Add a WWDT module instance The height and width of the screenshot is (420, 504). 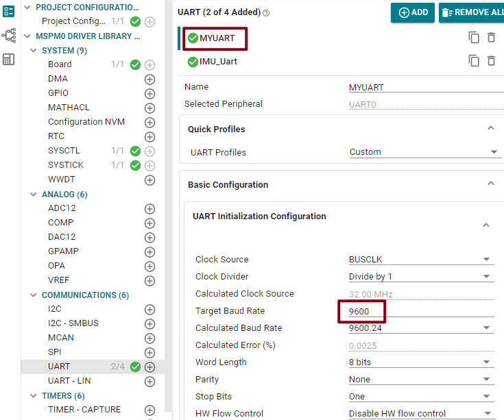pos(149,180)
